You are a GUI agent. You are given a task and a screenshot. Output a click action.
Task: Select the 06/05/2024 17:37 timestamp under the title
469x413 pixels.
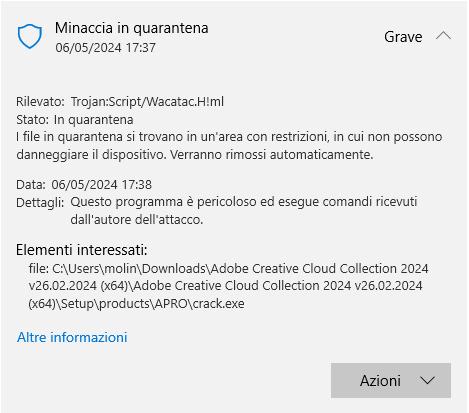click(105, 48)
